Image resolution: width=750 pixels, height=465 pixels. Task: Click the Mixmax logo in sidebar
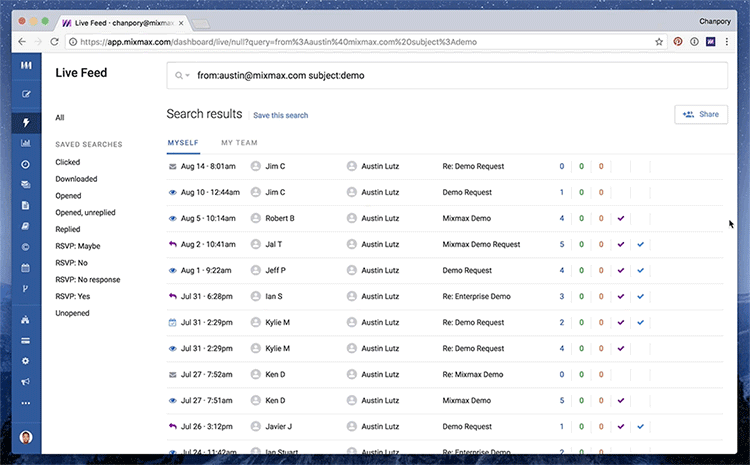coord(26,65)
